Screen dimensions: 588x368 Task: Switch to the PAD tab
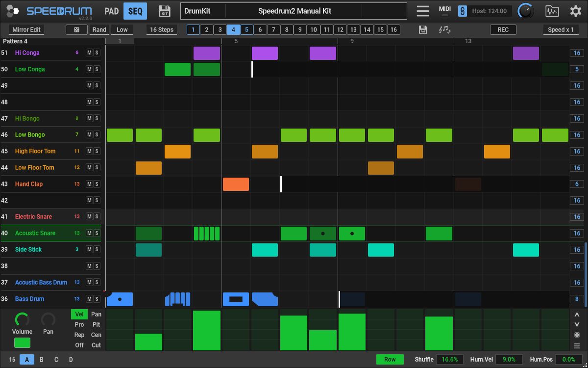click(x=112, y=11)
